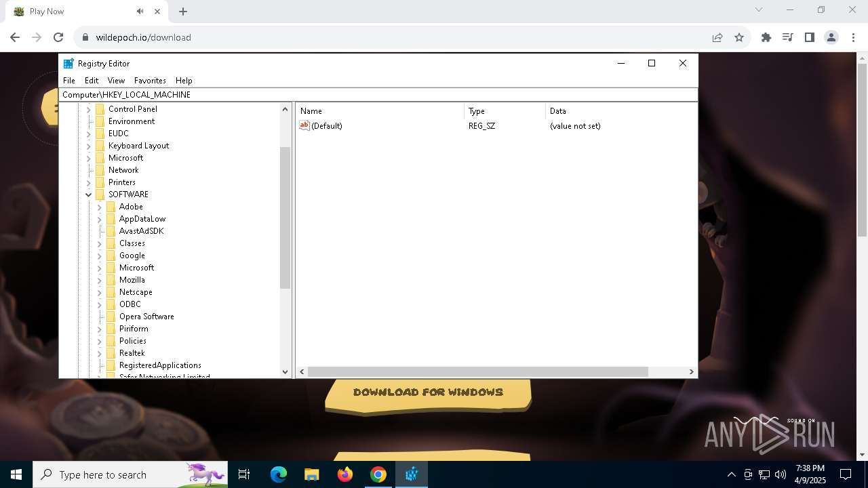
Task: Click the Download for Windows button
Action: coord(428,394)
